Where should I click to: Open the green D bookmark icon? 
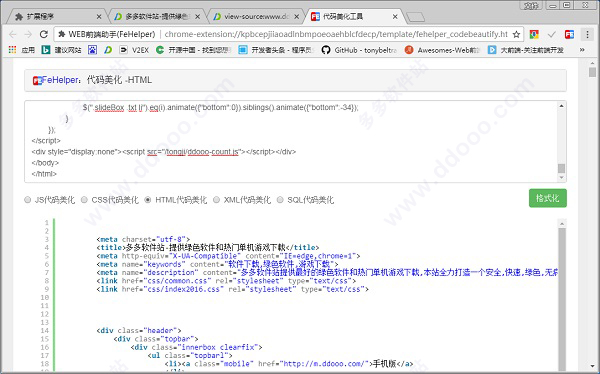point(108,50)
